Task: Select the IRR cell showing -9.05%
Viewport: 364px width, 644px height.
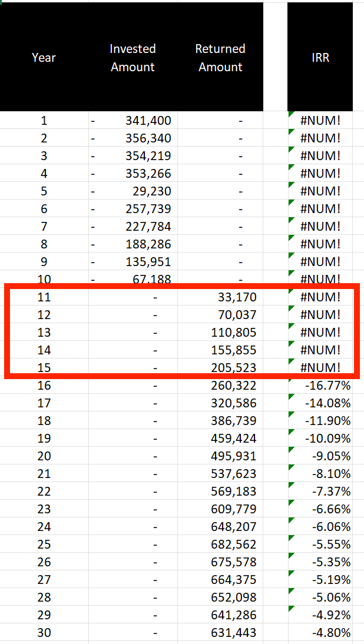Action: 320,456
